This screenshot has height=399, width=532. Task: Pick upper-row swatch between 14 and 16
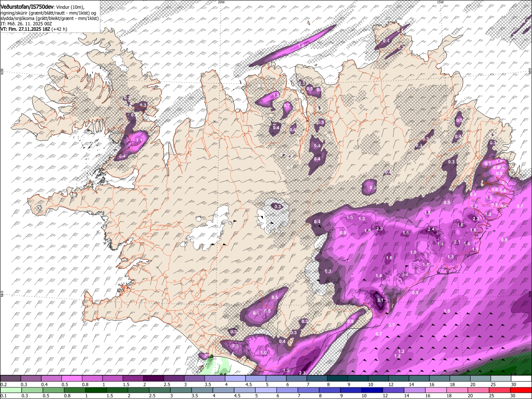point(419,378)
